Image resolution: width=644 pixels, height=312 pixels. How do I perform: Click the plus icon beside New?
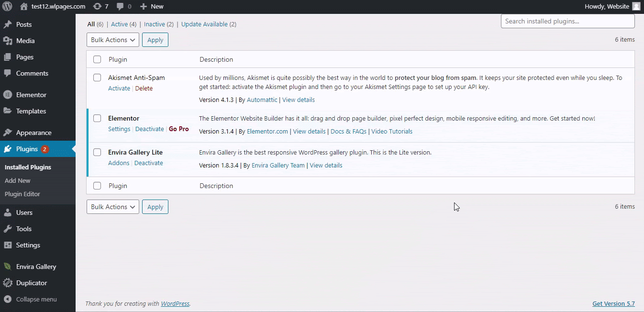[143, 6]
